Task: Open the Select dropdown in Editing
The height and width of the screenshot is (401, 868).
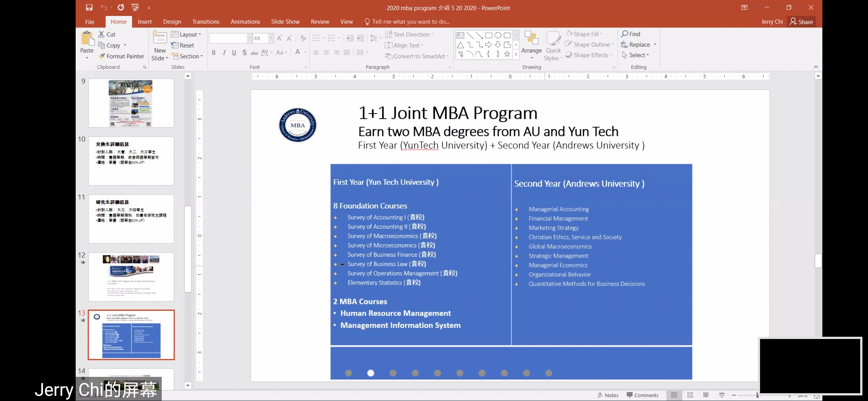Action: click(x=635, y=55)
